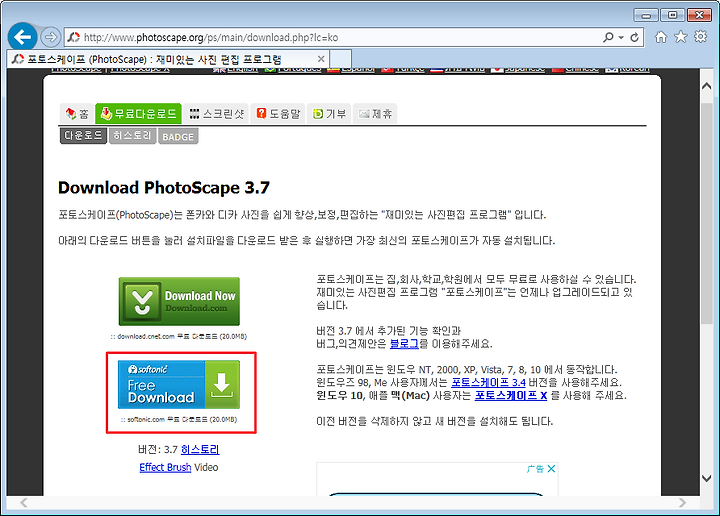Open the 제휴 navigation tab
The width and height of the screenshot is (720, 516).
click(x=375, y=113)
